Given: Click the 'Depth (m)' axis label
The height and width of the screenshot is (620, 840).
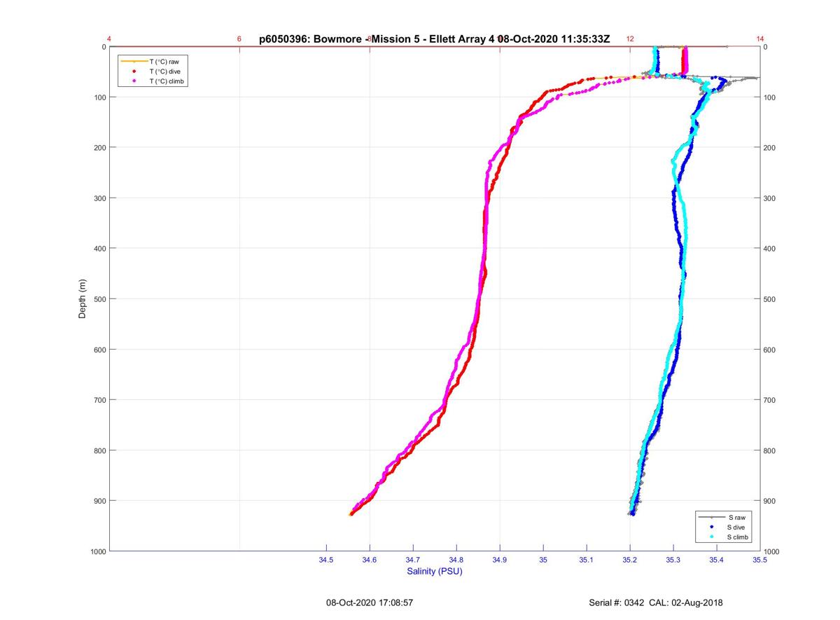Looking at the screenshot, I should tap(83, 299).
